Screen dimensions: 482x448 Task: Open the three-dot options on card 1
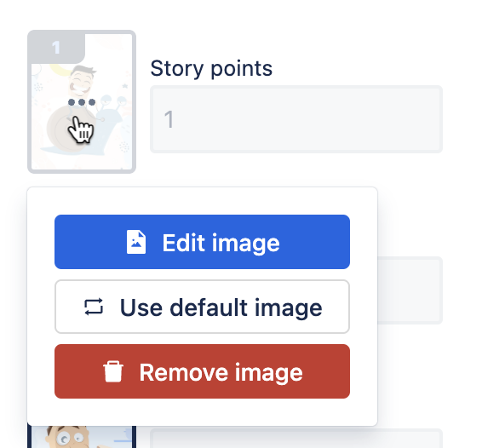(x=82, y=102)
